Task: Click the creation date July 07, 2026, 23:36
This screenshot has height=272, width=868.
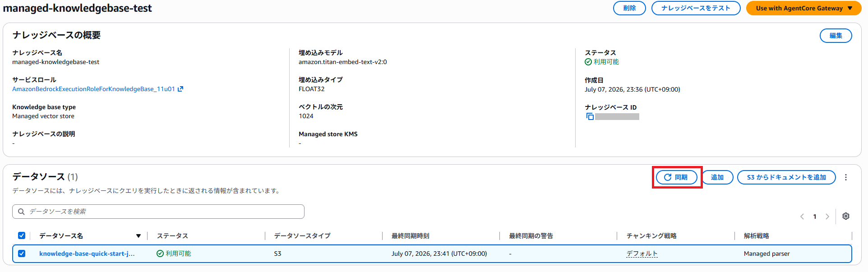Action: point(632,89)
